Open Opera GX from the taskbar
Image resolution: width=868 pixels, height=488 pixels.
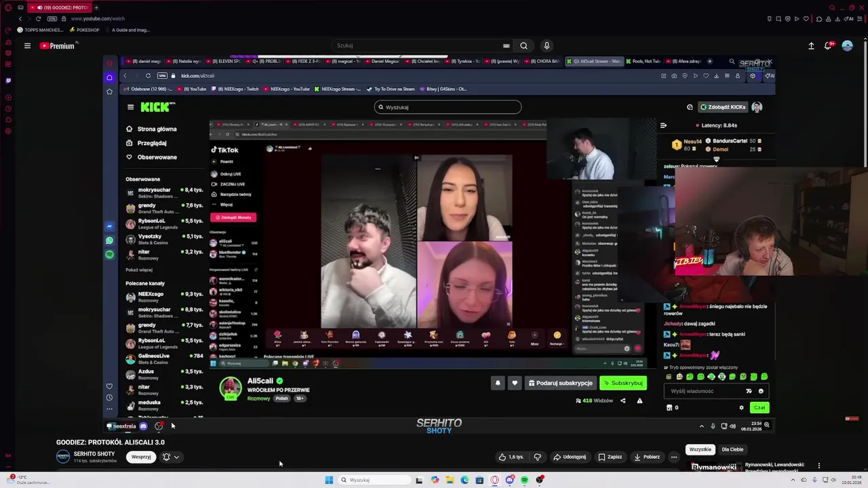click(495, 480)
